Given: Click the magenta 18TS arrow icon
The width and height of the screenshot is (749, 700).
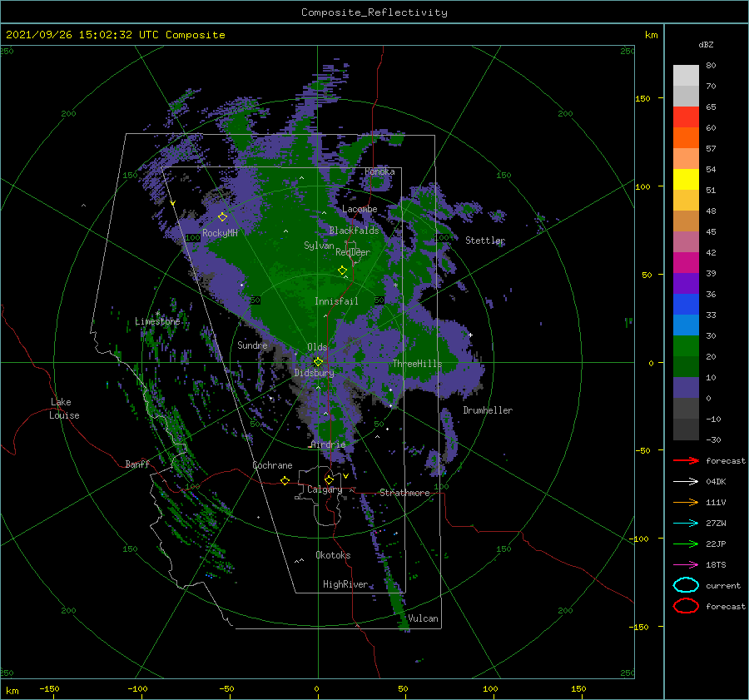Looking at the screenshot, I should tap(686, 565).
